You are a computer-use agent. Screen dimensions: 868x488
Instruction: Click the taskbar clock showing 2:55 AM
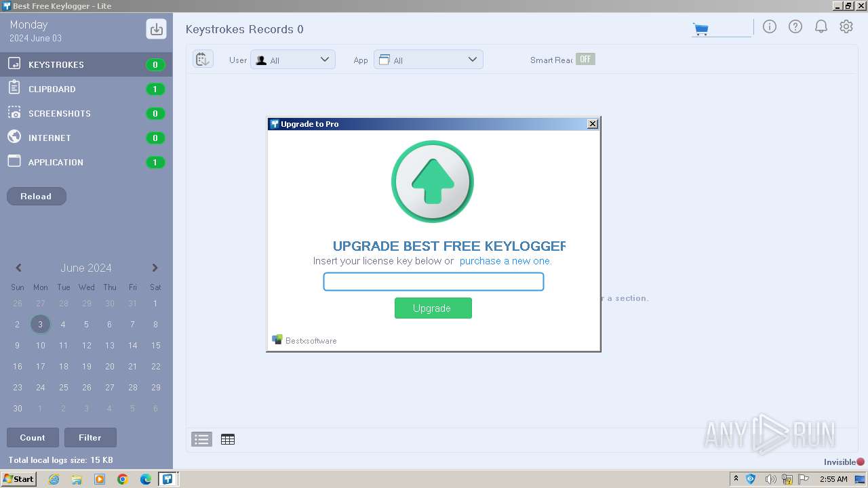click(833, 479)
